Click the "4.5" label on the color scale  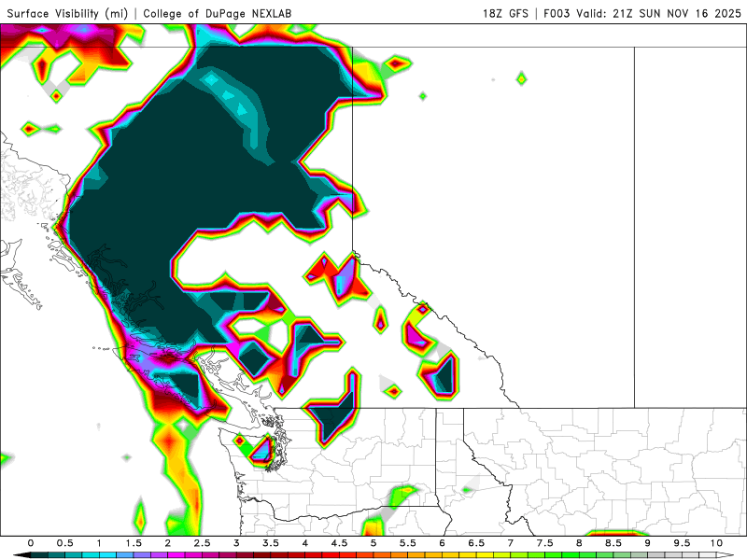tap(339, 543)
